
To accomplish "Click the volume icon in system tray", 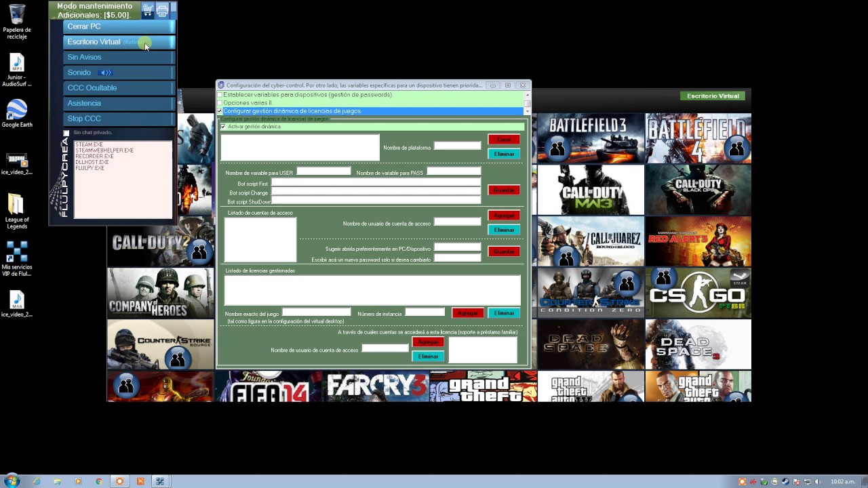I will coord(817,482).
